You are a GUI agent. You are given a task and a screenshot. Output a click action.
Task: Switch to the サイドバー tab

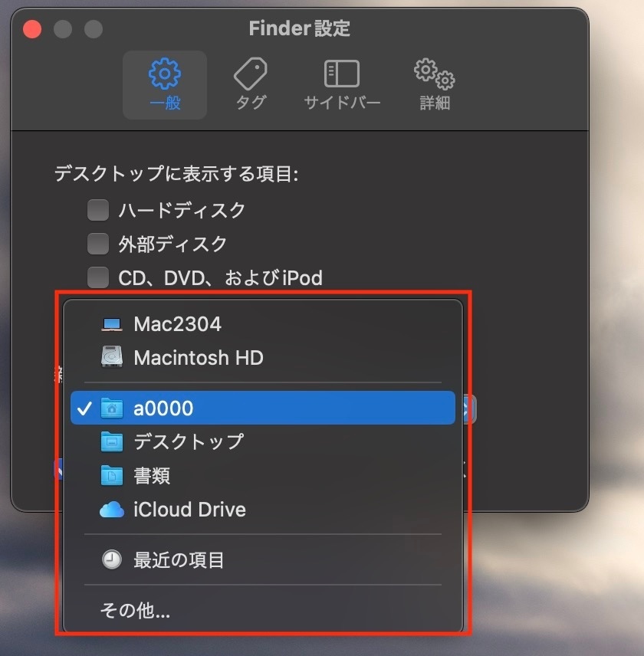pos(342,84)
